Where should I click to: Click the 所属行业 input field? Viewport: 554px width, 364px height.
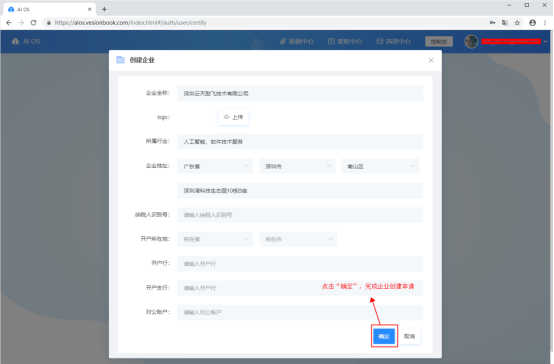point(300,142)
